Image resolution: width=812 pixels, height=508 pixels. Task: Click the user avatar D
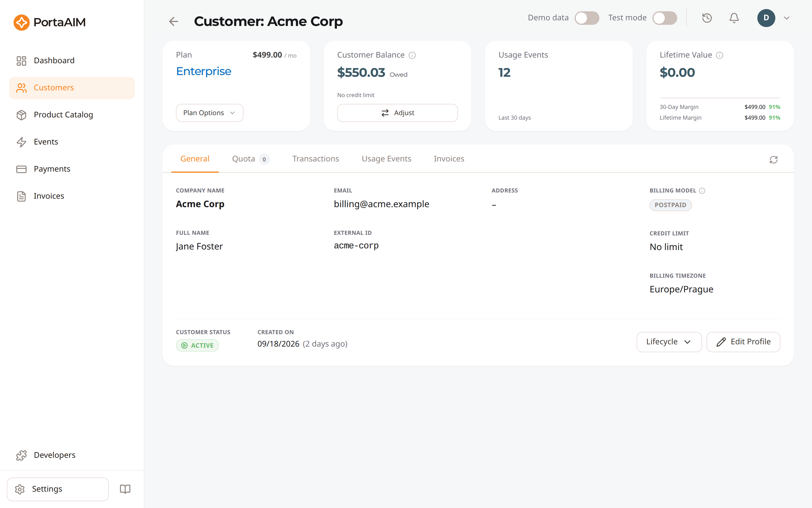point(766,18)
